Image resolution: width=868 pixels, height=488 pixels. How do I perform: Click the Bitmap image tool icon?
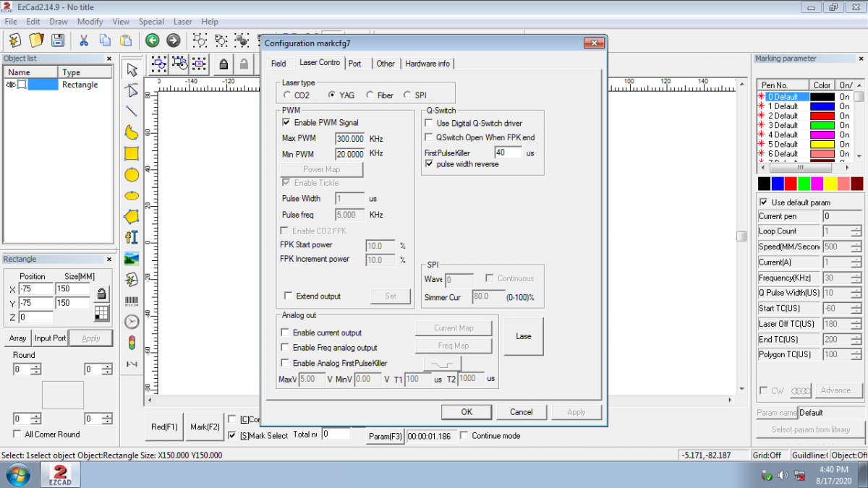pyautogui.click(x=132, y=258)
